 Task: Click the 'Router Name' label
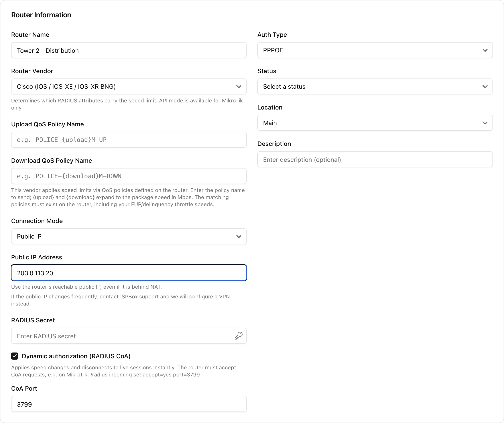(x=30, y=35)
